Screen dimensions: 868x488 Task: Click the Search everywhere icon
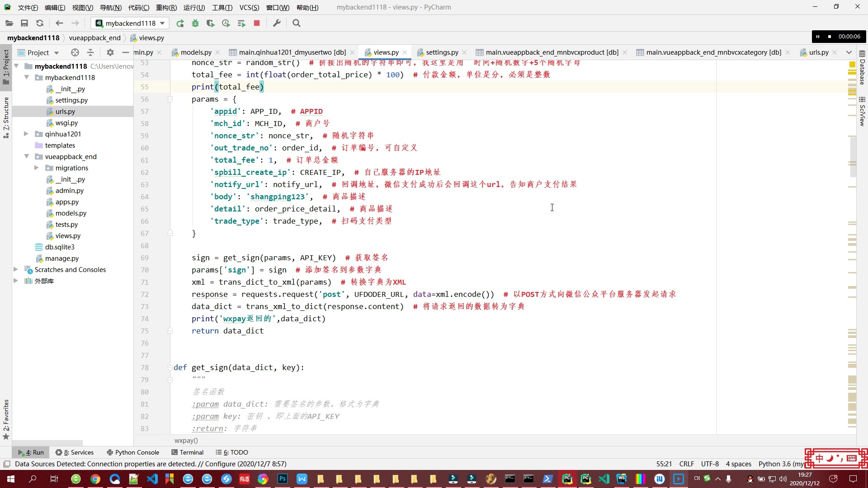click(297, 23)
